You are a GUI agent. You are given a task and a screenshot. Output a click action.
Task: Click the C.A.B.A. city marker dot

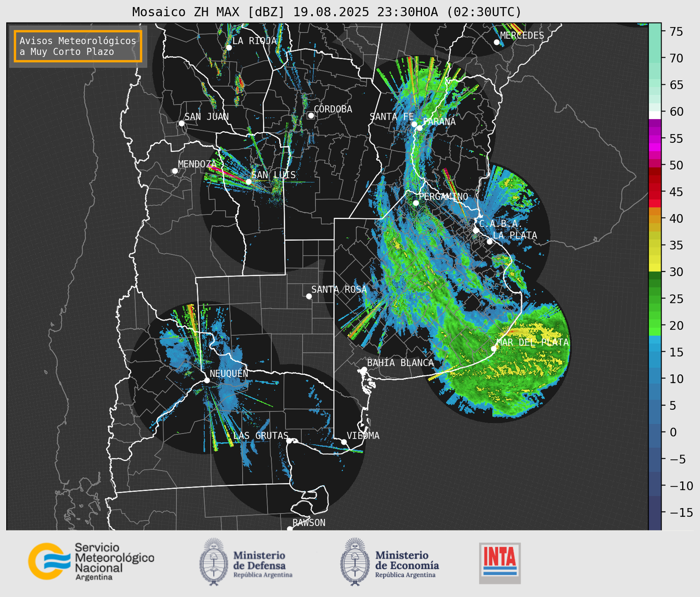click(476, 230)
